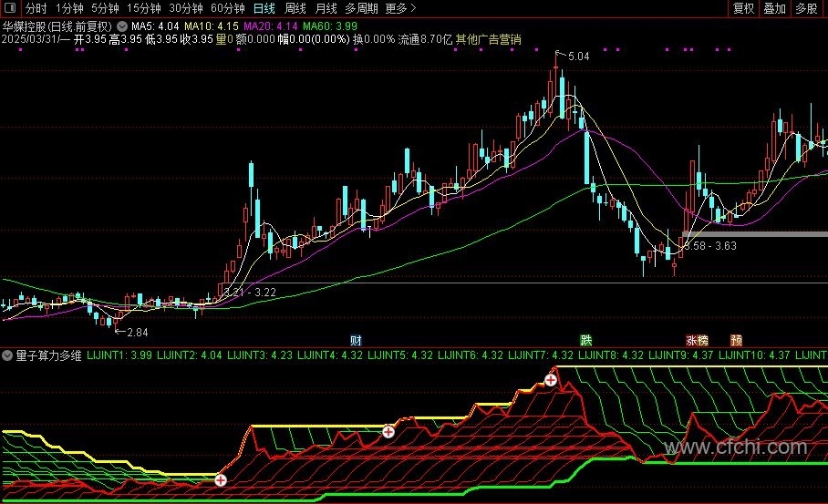This screenshot has width=828, height=504.
Task: Click the 3.58 - 3.63 gap label
Action: pyautogui.click(x=710, y=245)
